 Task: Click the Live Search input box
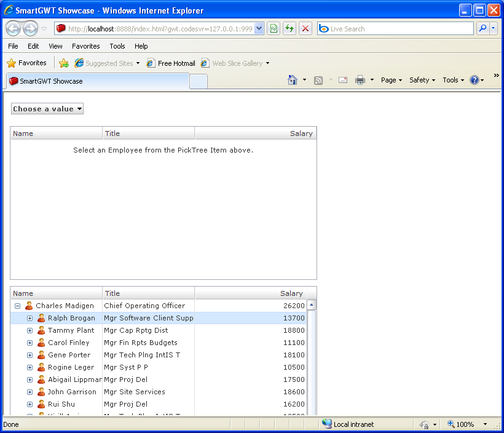tap(395, 29)
